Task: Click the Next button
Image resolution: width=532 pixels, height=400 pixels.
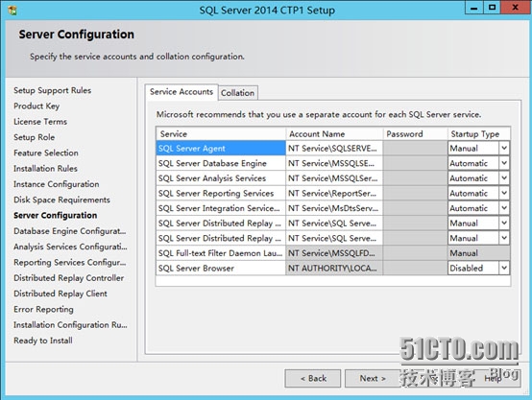Action: point(373,378)
